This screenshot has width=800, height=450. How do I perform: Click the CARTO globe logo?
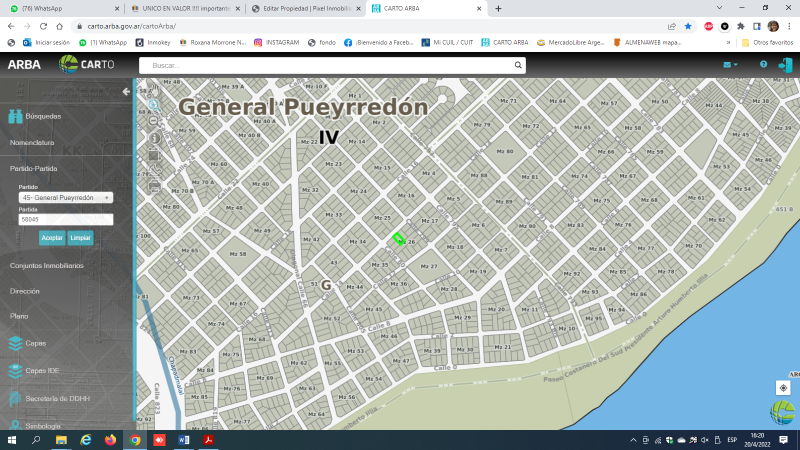point(68,64)
